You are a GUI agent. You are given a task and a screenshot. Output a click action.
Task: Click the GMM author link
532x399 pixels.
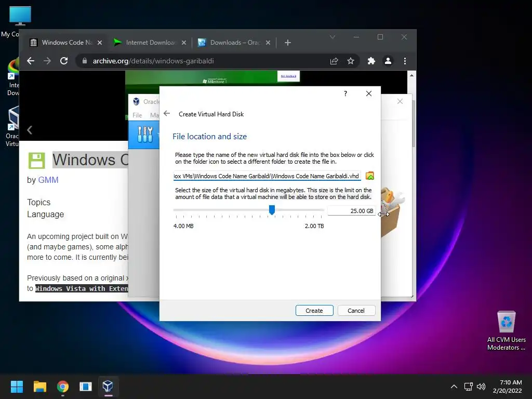[48, 180]
